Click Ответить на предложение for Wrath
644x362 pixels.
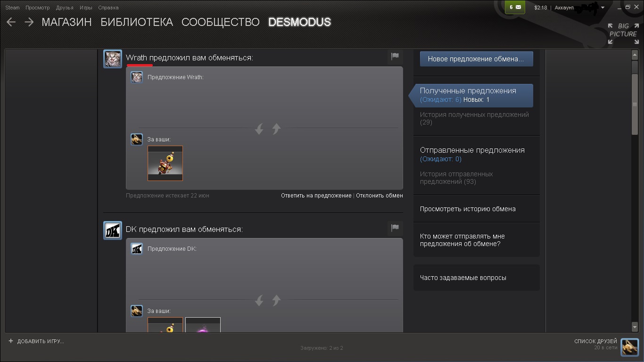pyautogui.click(x=316, y=195)
